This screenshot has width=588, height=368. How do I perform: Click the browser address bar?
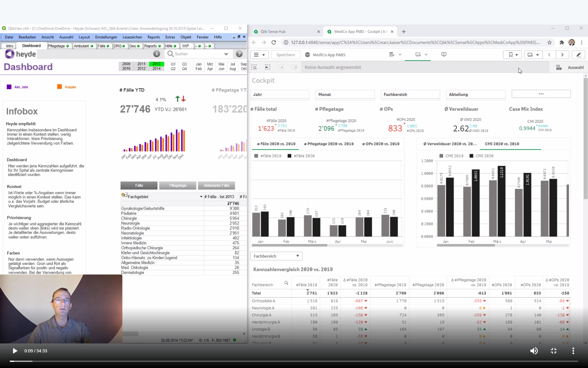coord(415,43)
